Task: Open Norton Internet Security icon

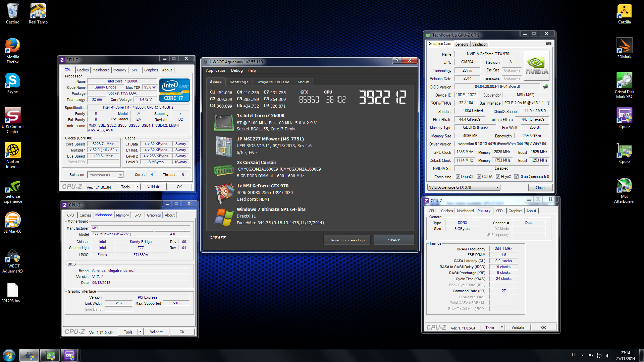Action: pos(12,155)
